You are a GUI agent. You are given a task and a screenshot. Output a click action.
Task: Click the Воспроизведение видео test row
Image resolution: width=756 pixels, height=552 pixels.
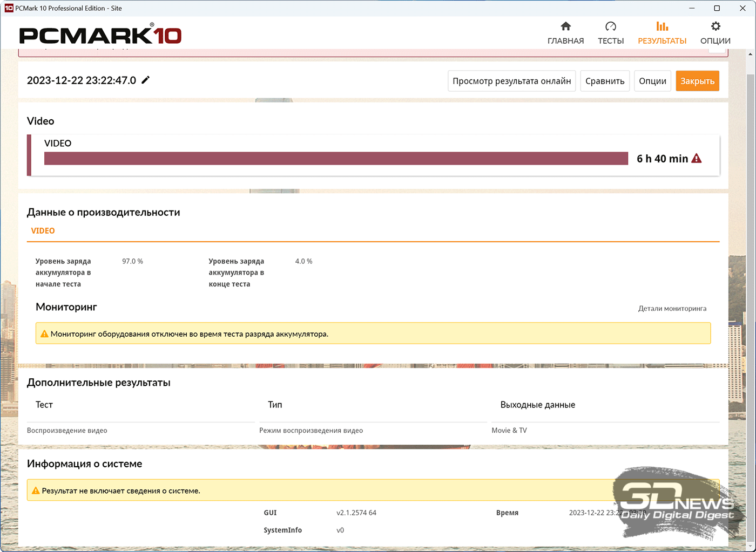click(67, 431)
